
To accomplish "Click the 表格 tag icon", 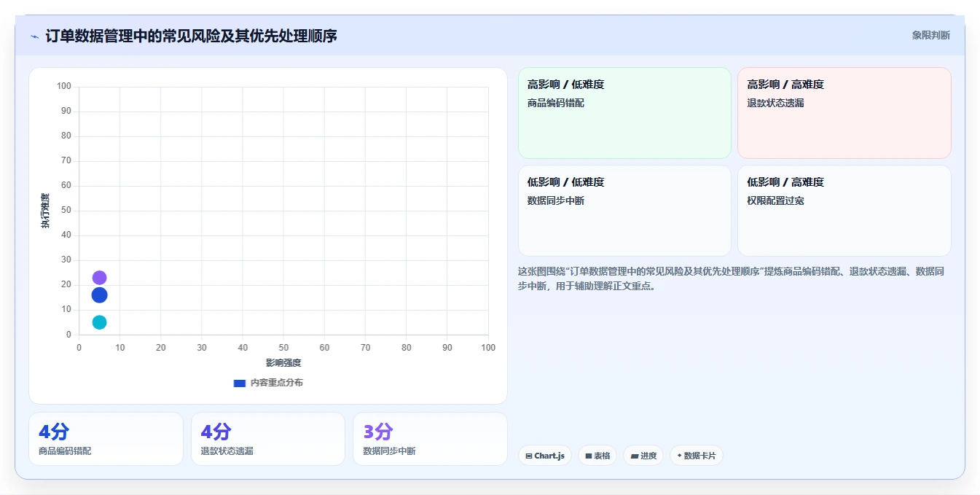I will pyautogui.click(x=588, y=456).
